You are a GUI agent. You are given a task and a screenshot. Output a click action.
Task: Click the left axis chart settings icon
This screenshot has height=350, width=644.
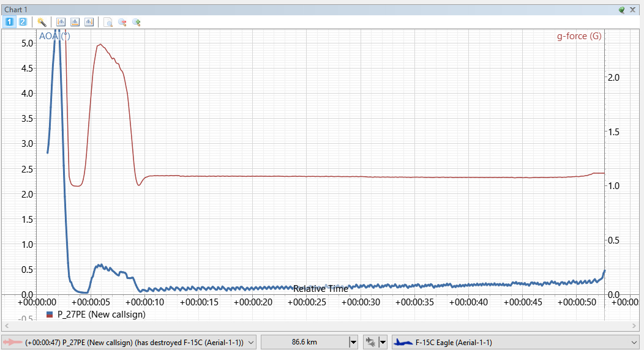61,22
